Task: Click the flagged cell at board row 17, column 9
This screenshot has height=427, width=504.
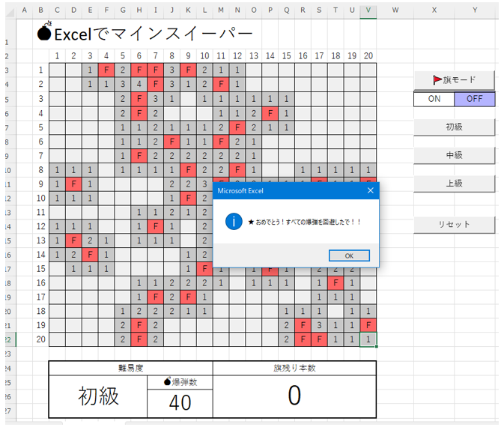Action: (188, 297)
